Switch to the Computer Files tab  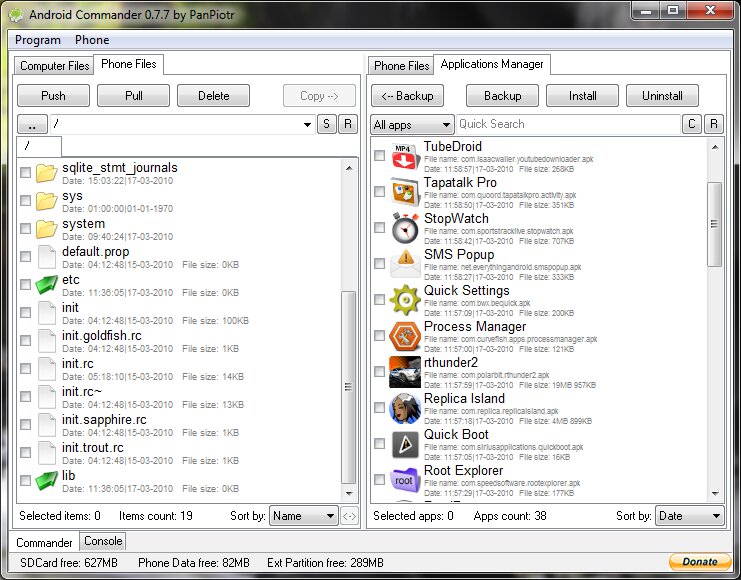[55, 66]
